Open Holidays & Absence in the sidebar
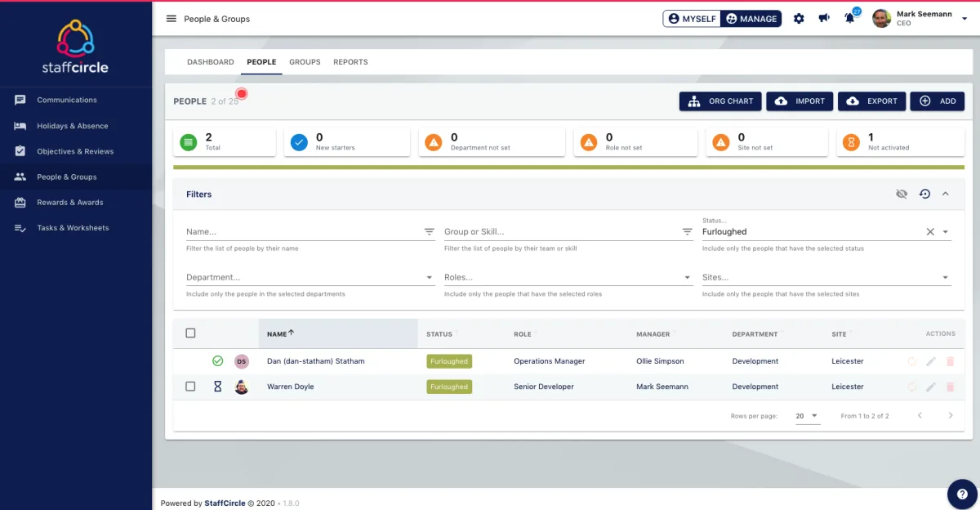This screenshot has height=510, width=980. click(76, 126)
